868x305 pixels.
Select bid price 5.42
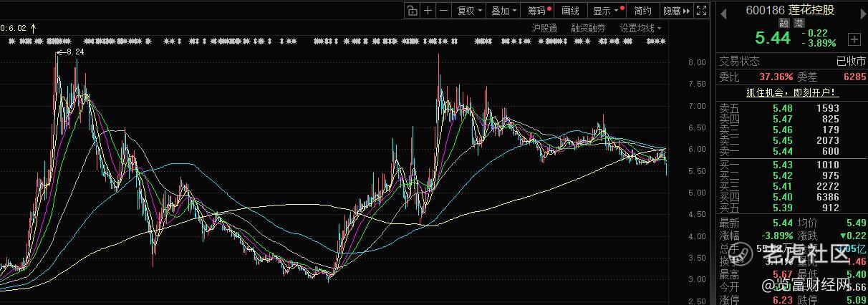tap(782, 175)
